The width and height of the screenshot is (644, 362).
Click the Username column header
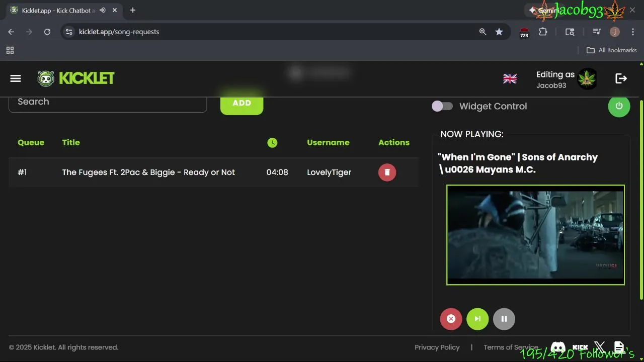[328, 142]
